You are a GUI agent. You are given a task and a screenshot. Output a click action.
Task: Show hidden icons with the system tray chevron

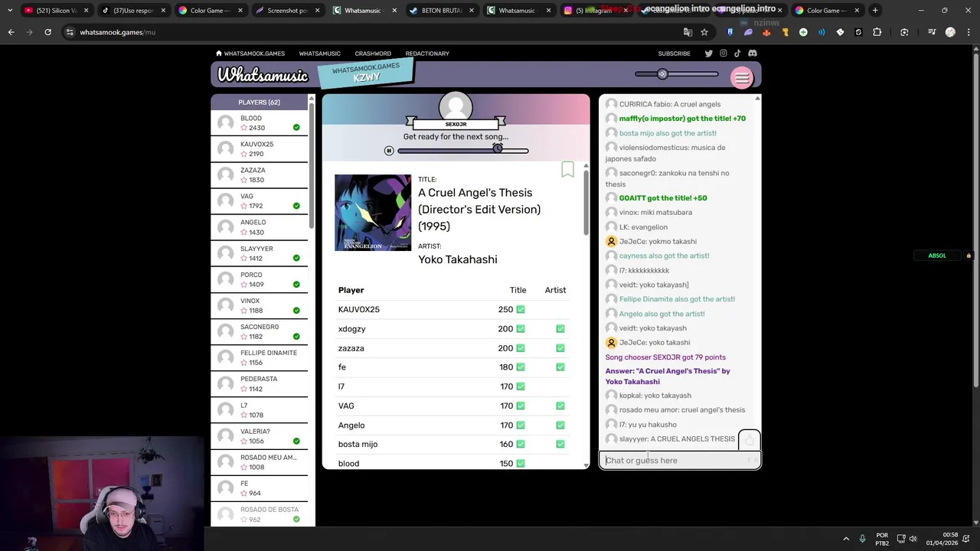point(846,538)
